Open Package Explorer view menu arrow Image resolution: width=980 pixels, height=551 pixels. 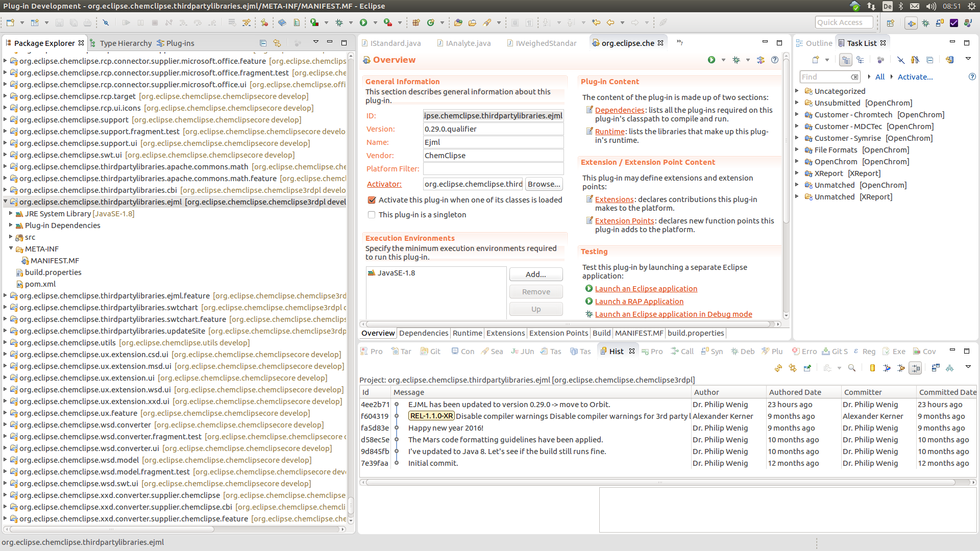click(x=315, y=42)
